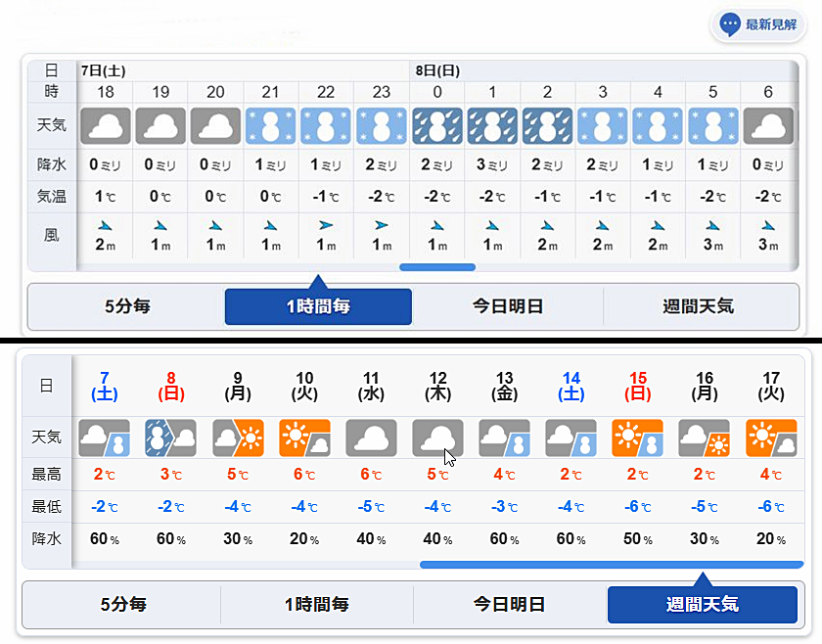
Task: Select the cloudy icon at 18時
Action: (x=106, y=126)
